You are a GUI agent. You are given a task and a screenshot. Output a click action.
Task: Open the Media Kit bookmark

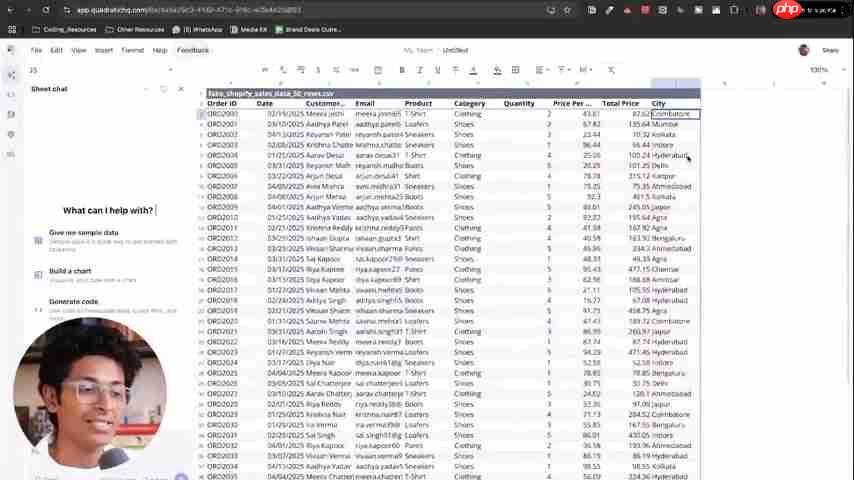(249, 29)
